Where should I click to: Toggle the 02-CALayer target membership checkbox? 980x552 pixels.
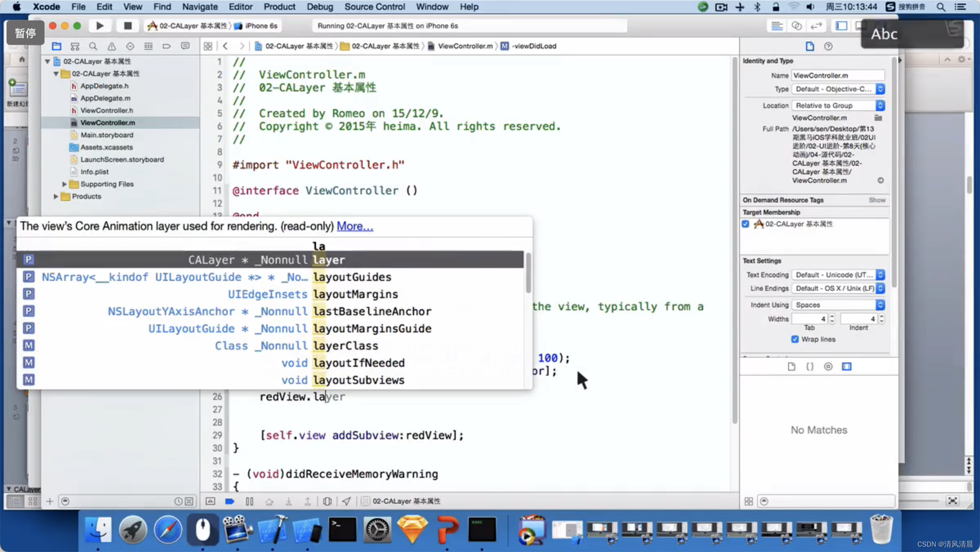[x=746, y=224]
